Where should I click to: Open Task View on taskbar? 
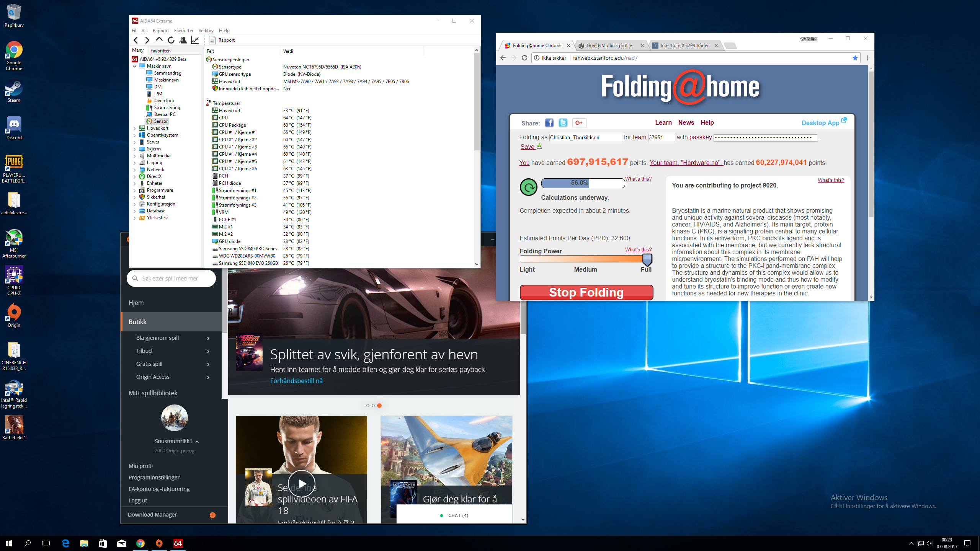pyautogui.click(x=46, y=543)
